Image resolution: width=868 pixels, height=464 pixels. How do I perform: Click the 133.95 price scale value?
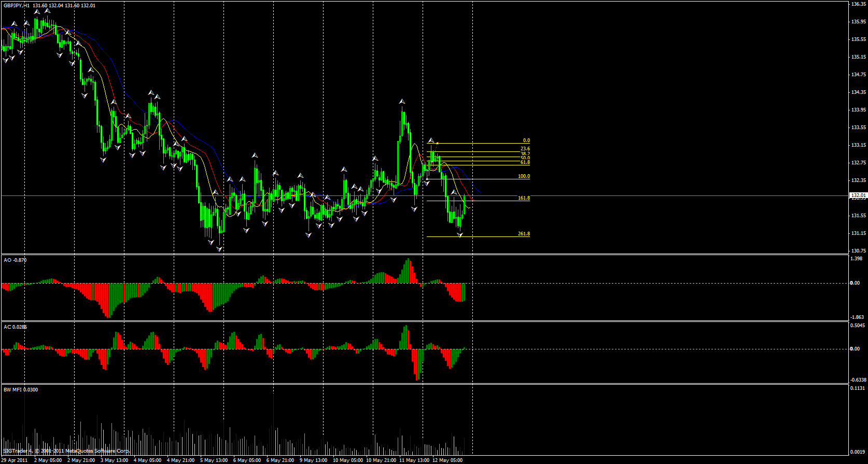click(x=859, y=110)
